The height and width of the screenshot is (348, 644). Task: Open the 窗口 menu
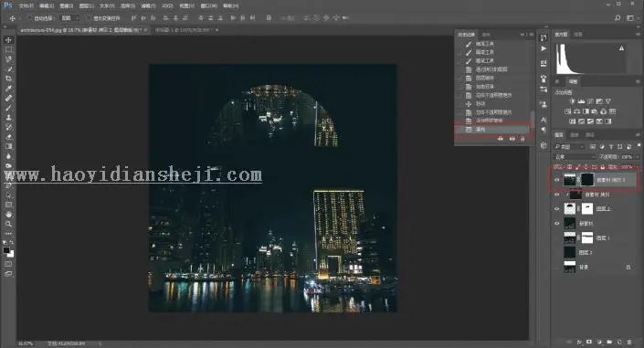click(208, 5)
